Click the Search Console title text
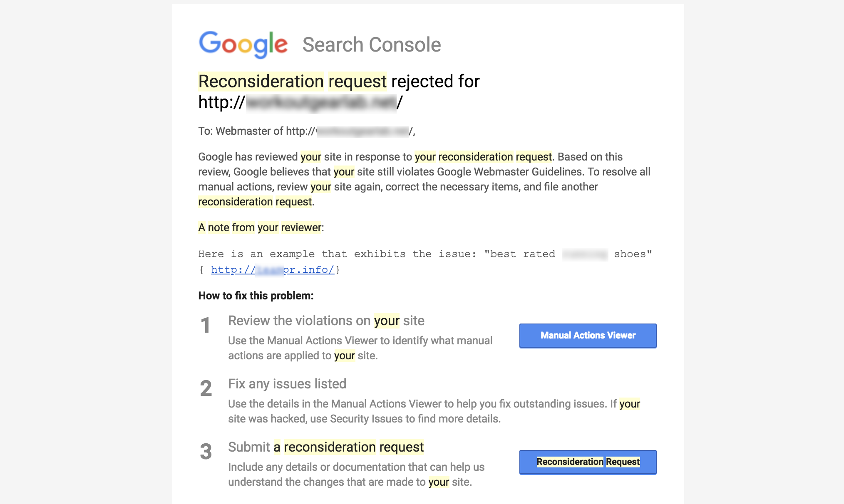Screen dimensions: 844x504 371,45
